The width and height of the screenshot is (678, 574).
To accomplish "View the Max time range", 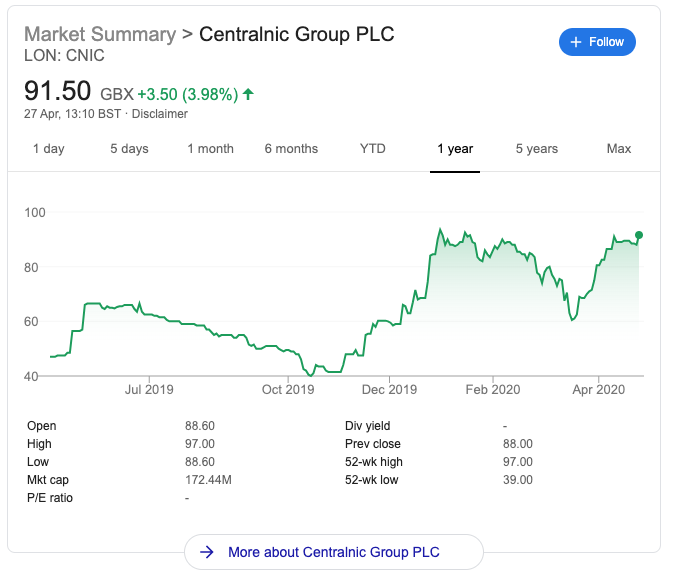I will tap(619, 149).
